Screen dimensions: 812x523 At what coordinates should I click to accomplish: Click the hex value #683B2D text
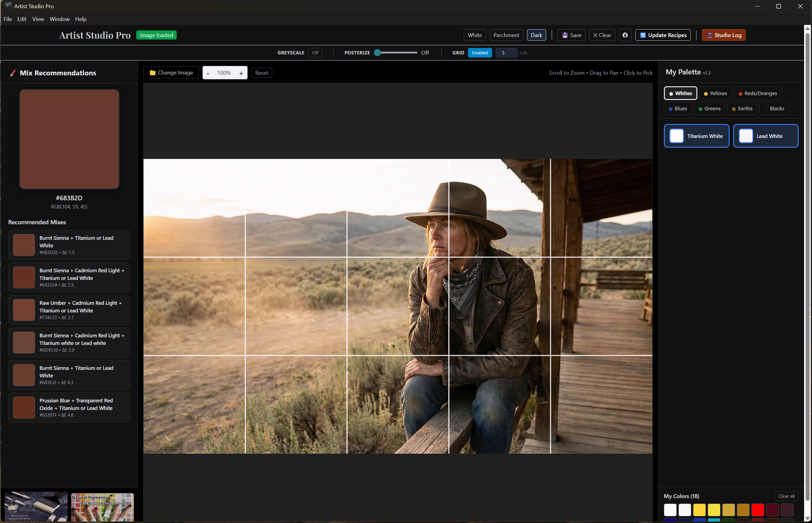click(69, 198)
